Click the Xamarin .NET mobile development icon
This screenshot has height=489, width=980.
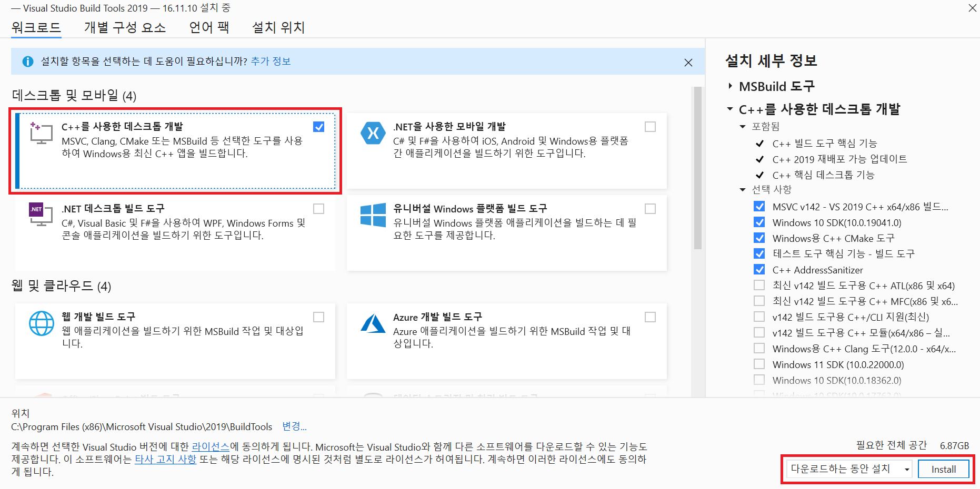373,133
